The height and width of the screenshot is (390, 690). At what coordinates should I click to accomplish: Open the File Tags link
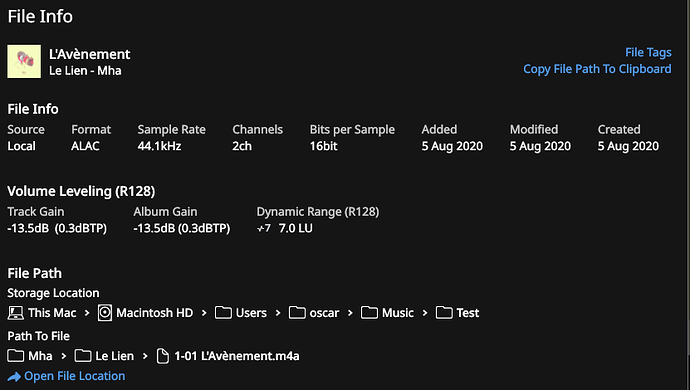(x=648, y=52)
